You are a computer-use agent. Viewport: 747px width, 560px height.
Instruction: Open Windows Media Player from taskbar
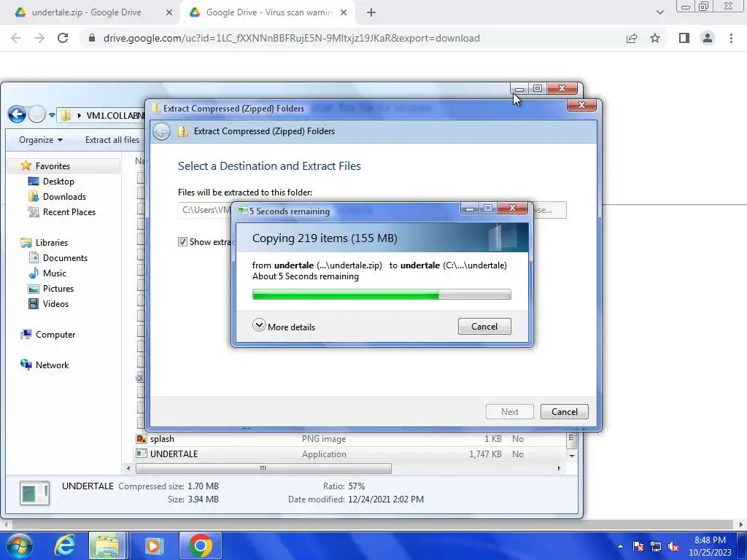153,545
